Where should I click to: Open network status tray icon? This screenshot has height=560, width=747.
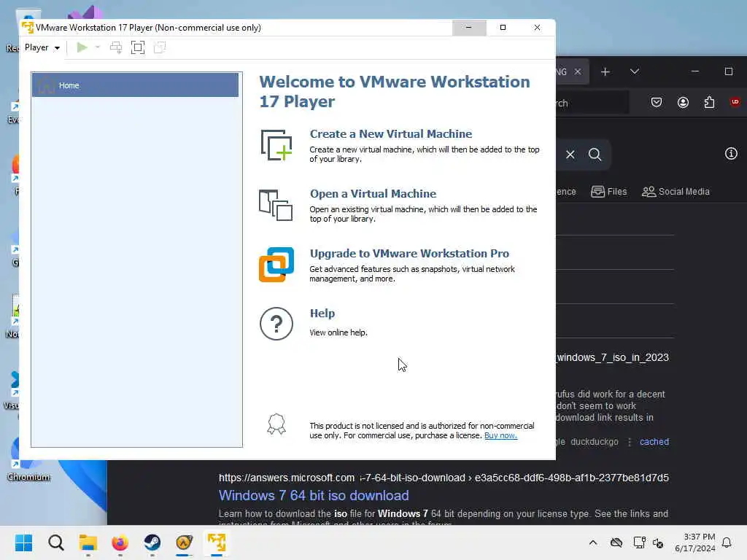pos(639,542)
